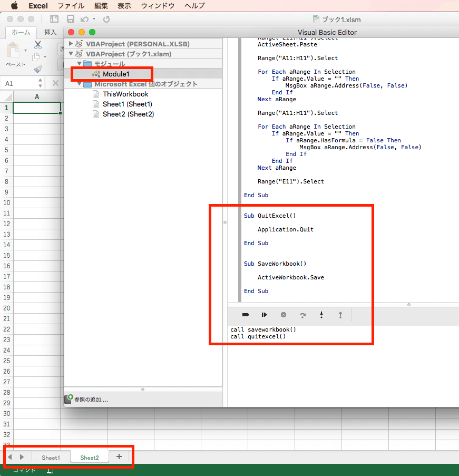Click the 'Sub SaveWorkbook()' code line
Image resolution: width=459 pixels, height=476 pixels.
click(275, 264)
